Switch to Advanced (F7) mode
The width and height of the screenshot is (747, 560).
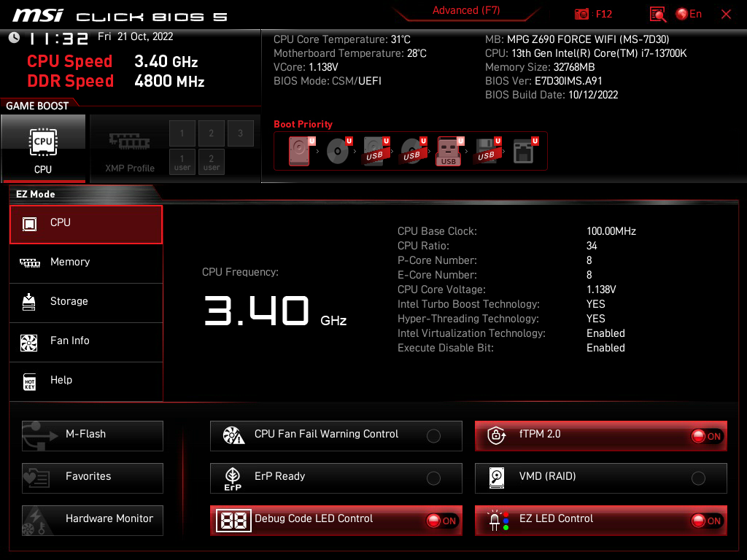[465, 10]
